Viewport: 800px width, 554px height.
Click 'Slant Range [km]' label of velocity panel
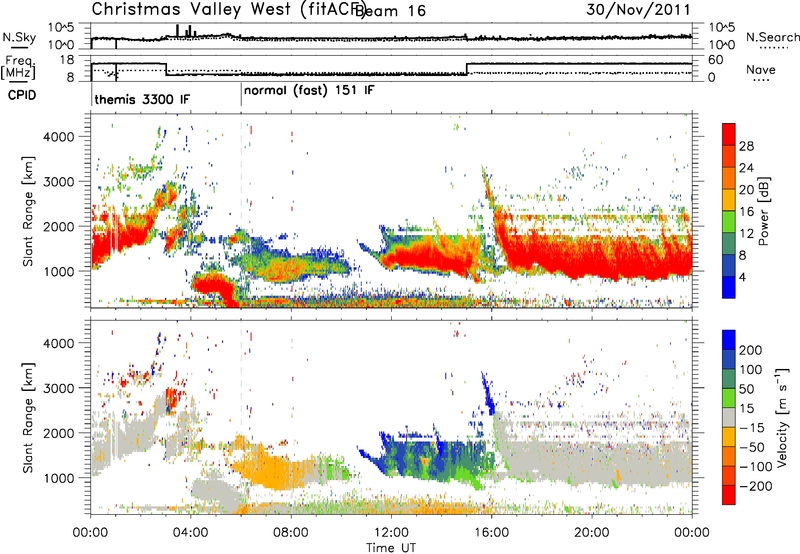[28, 417]
